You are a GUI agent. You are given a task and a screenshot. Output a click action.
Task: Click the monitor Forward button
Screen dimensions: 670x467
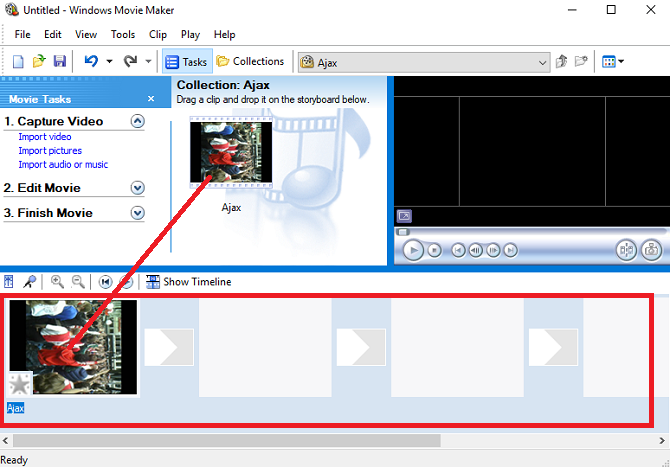(510, 250)
